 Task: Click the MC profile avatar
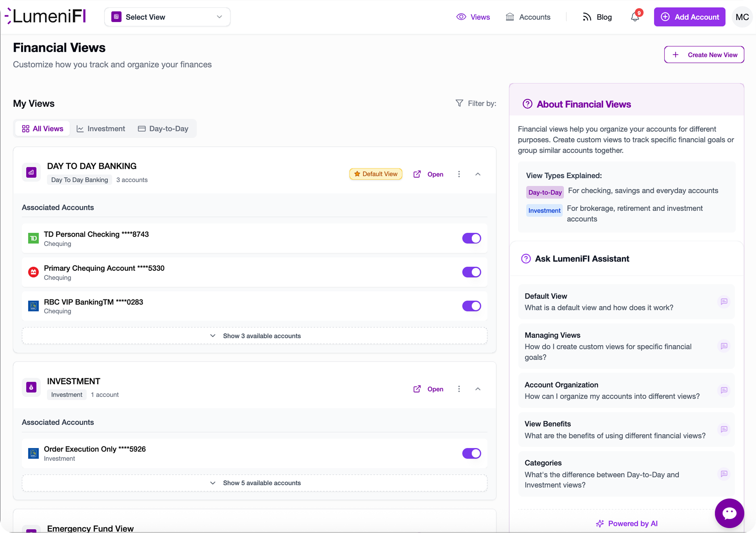[742, 17]
